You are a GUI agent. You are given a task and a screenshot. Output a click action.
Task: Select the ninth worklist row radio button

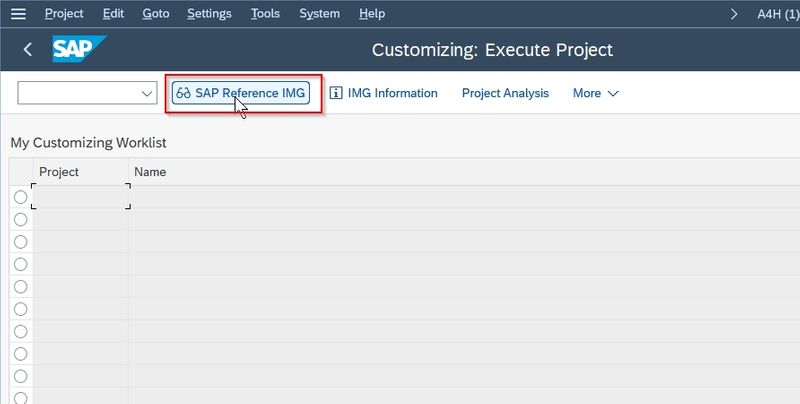click(20, 376)
